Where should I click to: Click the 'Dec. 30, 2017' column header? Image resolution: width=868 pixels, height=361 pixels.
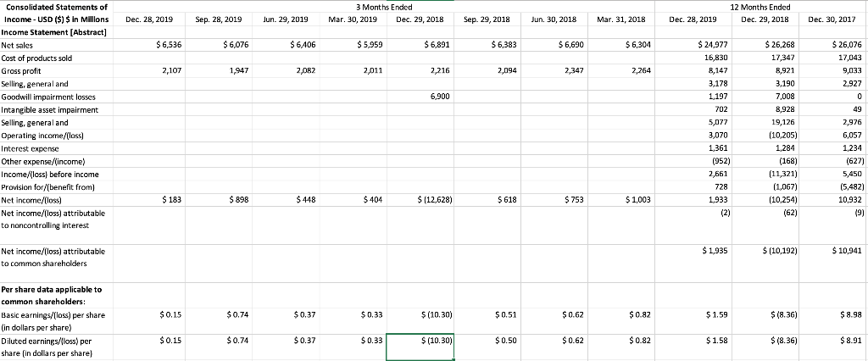click(831, 19)
